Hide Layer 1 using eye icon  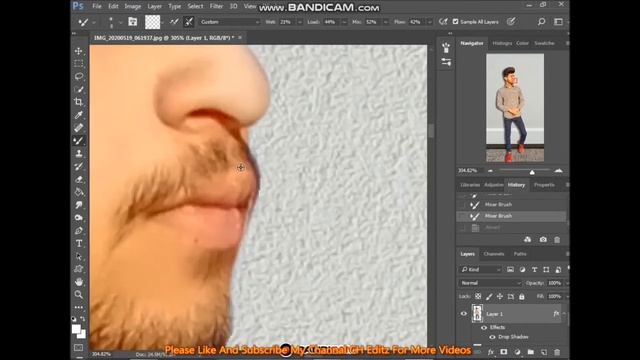click(464, 314)
